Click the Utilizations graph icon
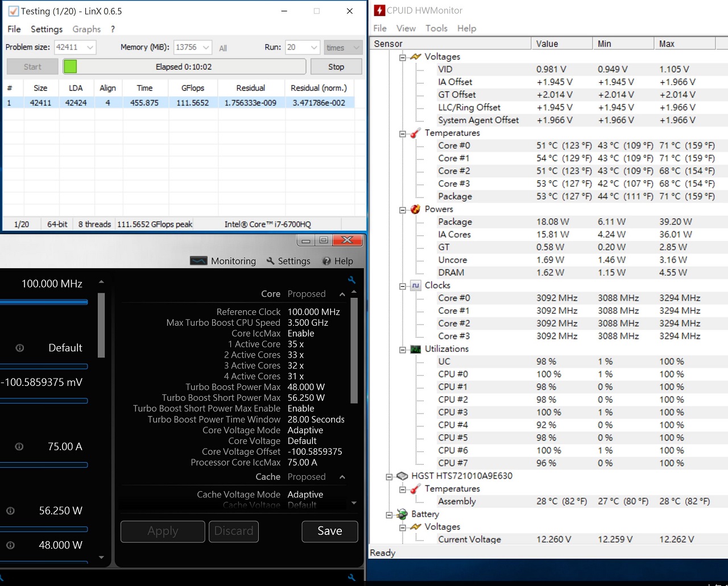728x586 pixels. coord(416,349)
